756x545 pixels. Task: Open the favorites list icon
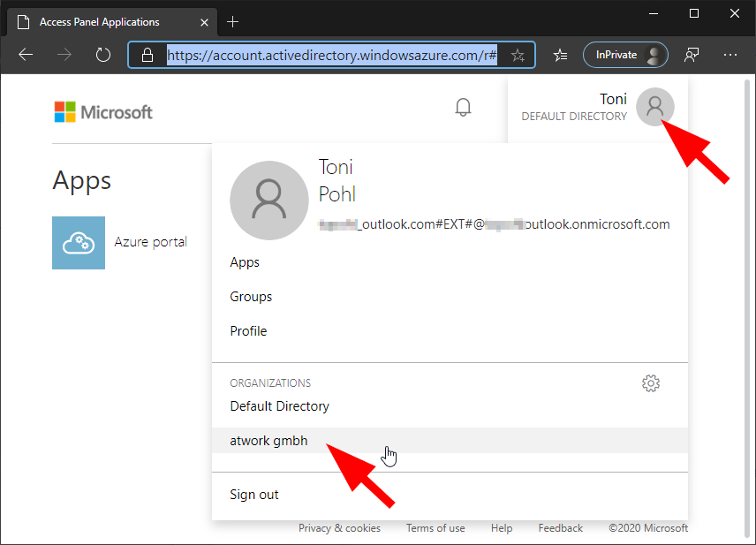point(560,55)
